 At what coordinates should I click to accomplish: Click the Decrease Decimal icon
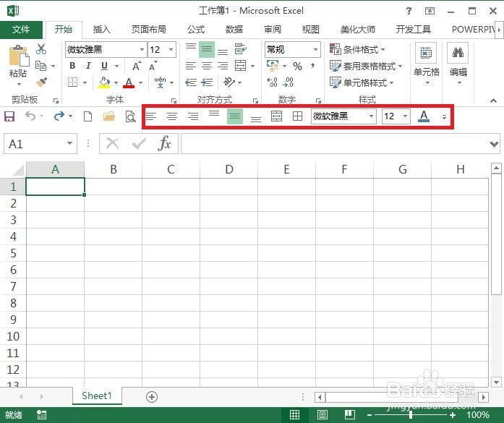point(288,82)
